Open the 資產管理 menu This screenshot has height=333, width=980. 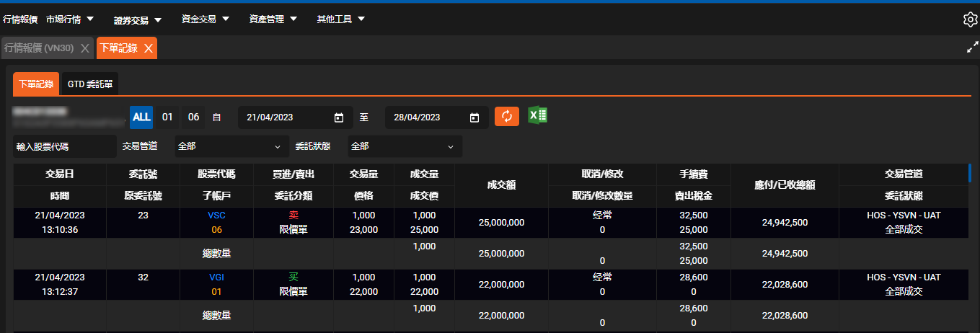[x=273, y=19]
